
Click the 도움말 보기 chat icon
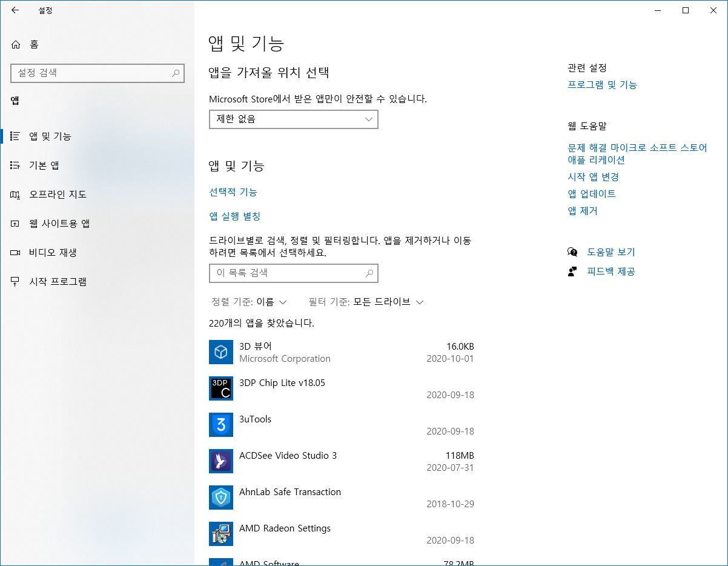[x=572, y=252]
